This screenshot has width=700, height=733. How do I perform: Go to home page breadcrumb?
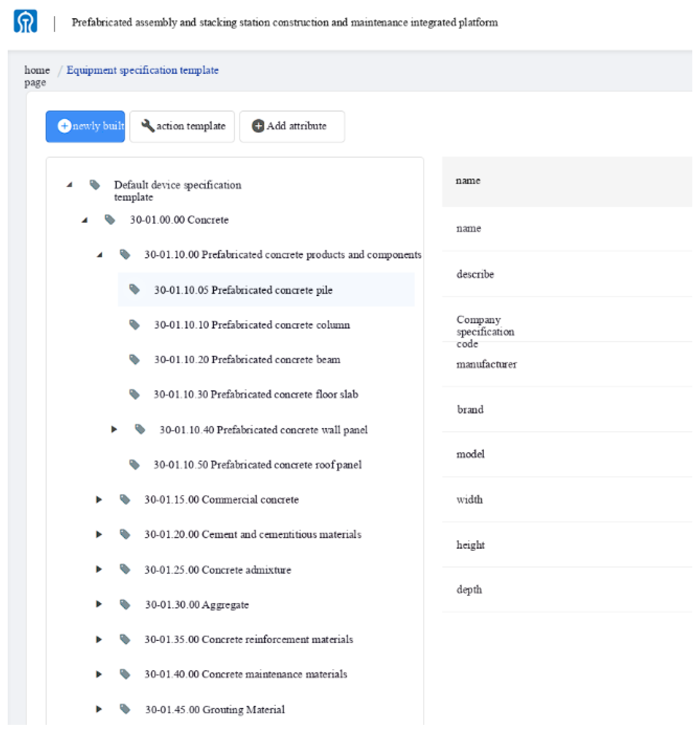coord(37,76)
